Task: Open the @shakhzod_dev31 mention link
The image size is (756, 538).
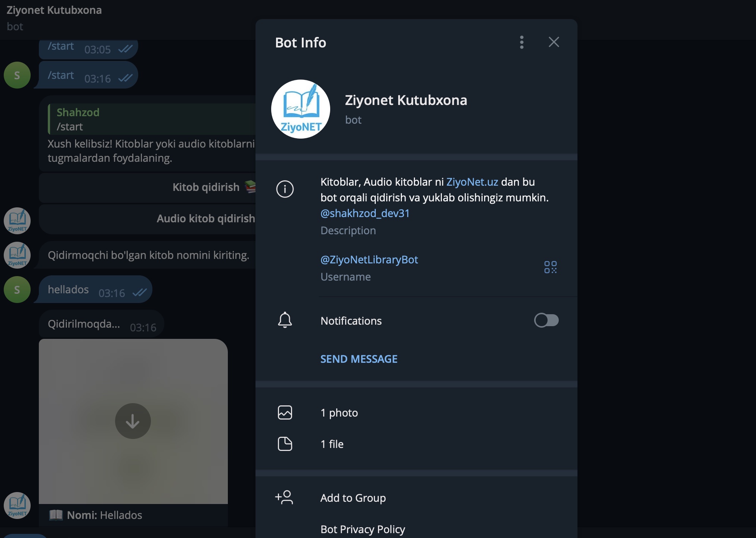Action: tap(365, 213)
